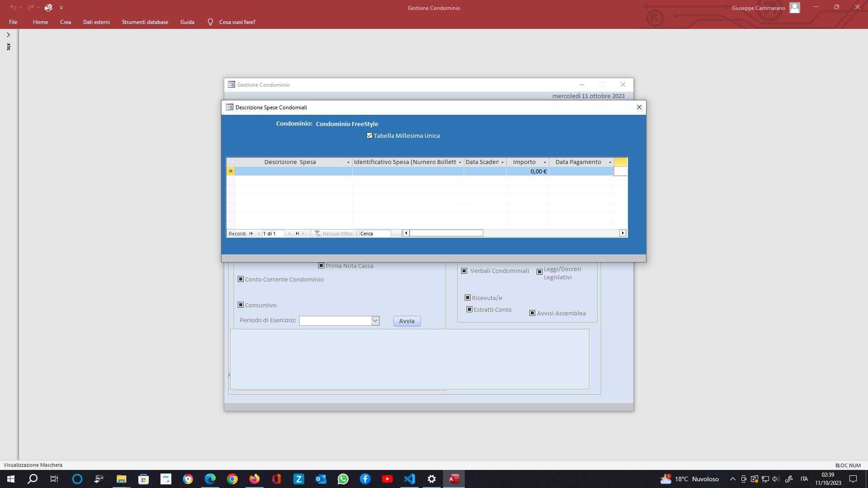Open Outlook from taskbar
This screenshot has height=488, width=868.
(x=321, y=479)
